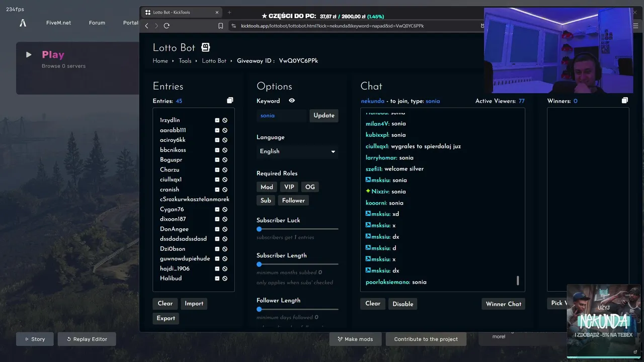The image size is (644, 362).
Task: Remove entry Charzu with its minus icon
Action: point(217,169)
